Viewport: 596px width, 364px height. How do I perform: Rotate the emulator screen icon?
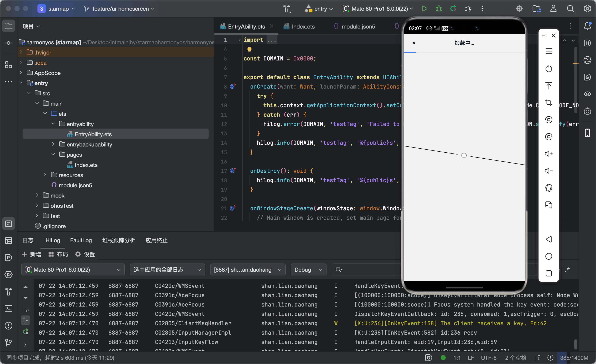coord(549,188)
